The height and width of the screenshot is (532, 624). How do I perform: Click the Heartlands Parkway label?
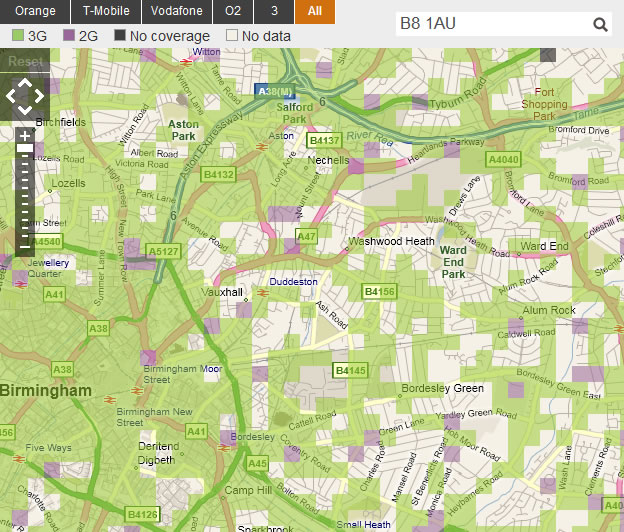click(x=446, y=150)
